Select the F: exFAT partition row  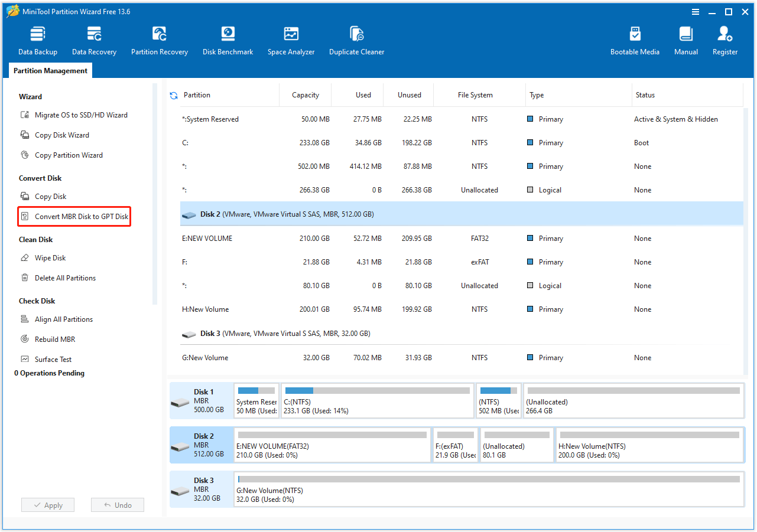[x=462, y=262]
